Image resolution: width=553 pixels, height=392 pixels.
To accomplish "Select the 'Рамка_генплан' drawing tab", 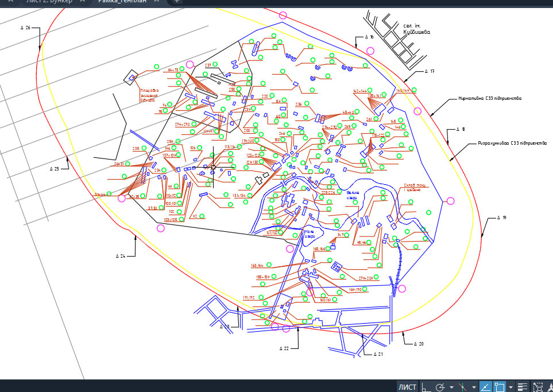I will (122, 2).
